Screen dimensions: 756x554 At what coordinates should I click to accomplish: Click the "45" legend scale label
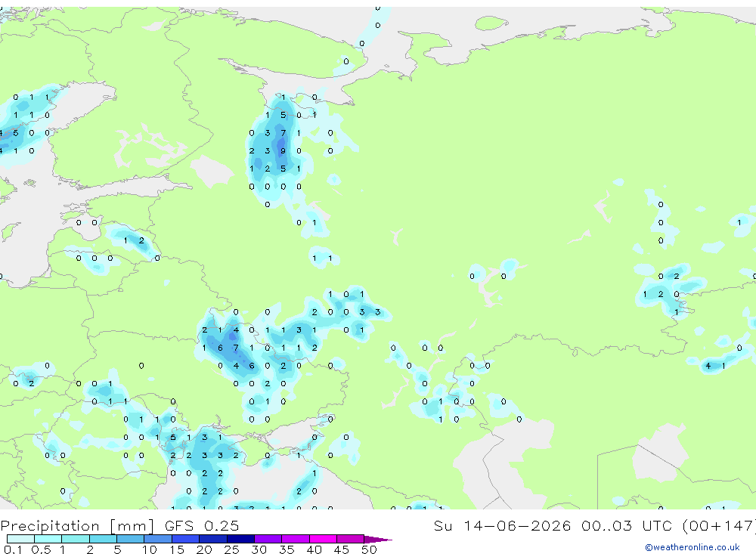(342, 549)
